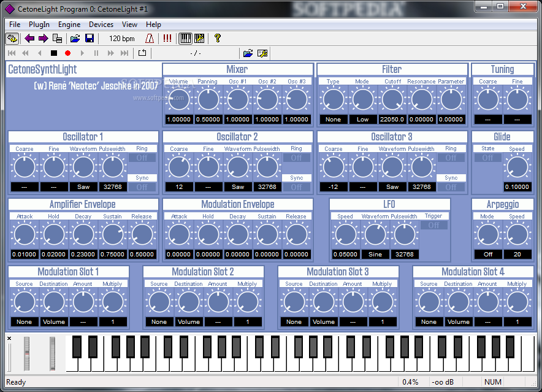The image size is (542, 392).
Task: Open the Engine menu
Action: pyautogui.click(x=69, y=25)
